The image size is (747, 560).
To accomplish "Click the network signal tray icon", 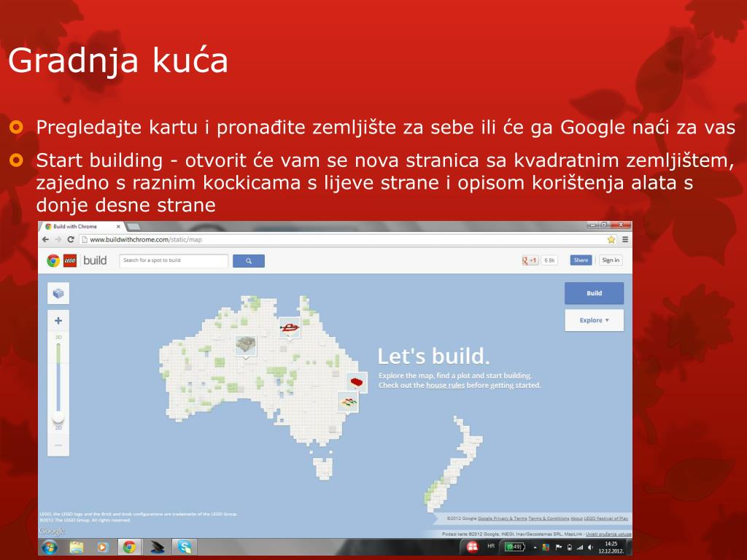I will point(580,548).
